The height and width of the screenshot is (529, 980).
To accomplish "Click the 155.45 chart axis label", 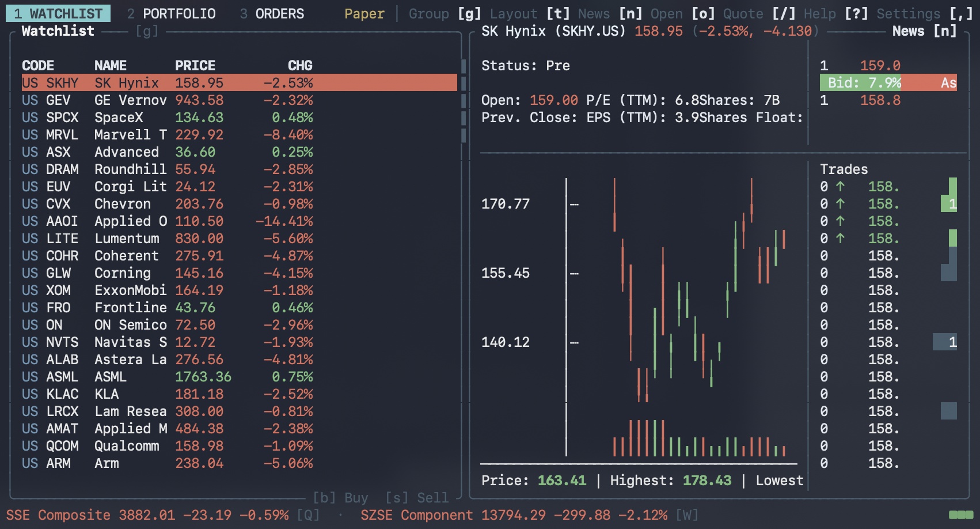I will tap(506, 273).
